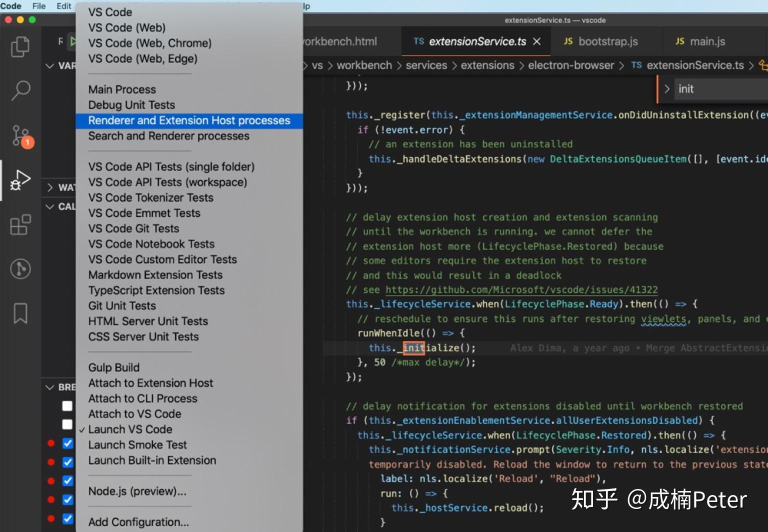Viewport: 768px width, 532px height.
Task: Choose CSS Server Unit Tests
Action: pyautogui.click(x=189, y=337)
